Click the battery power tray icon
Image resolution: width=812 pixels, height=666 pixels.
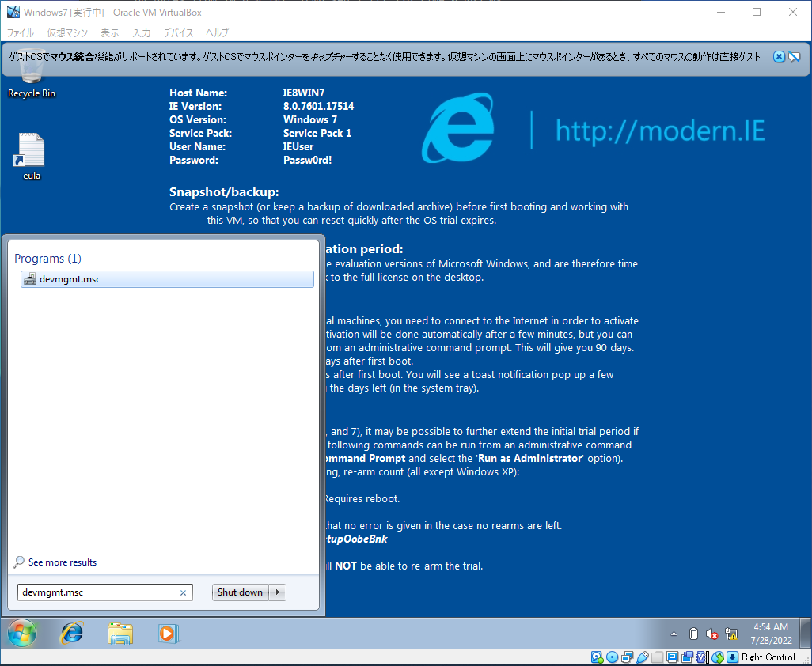693,634
